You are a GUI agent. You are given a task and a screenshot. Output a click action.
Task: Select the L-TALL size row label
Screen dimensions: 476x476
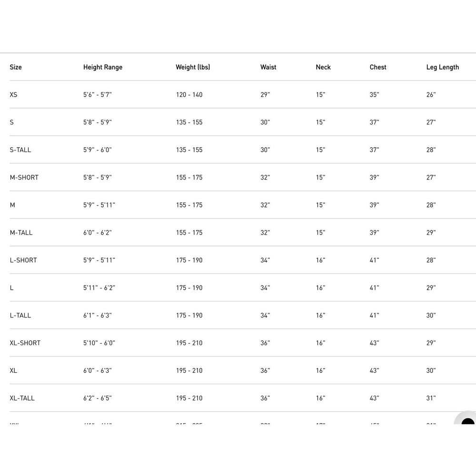(x=20, y=316)
